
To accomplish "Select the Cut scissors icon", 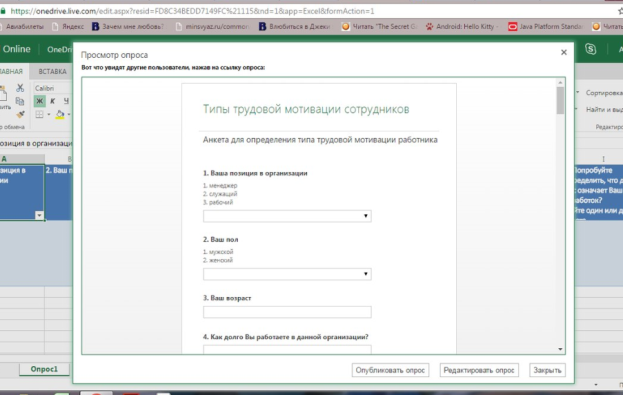I will tap(20, 88).
